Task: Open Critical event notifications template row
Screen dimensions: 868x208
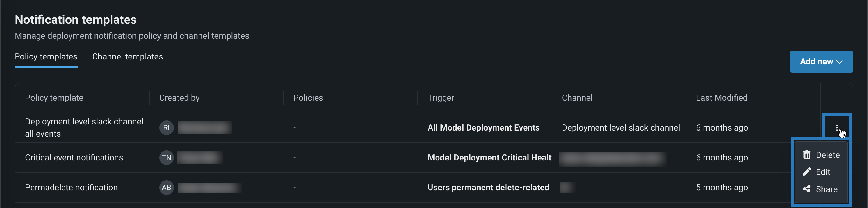Action: (74, 158)
